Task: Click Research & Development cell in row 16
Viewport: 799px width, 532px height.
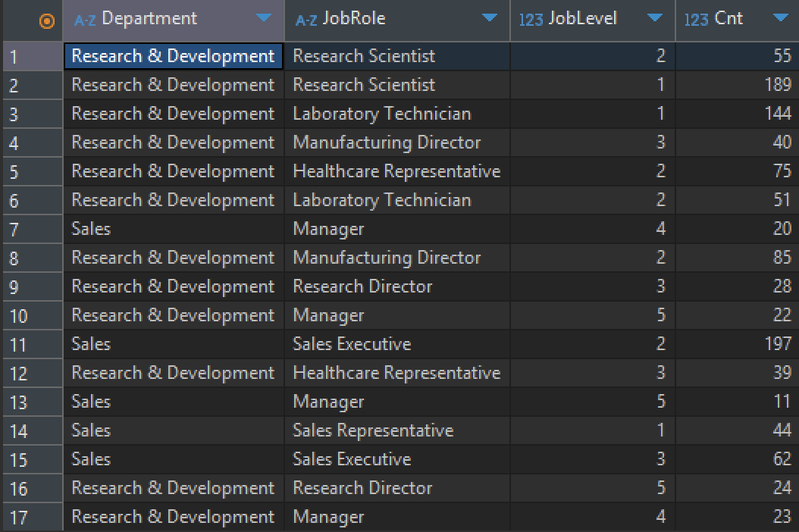Action: [x=174, y=488]
